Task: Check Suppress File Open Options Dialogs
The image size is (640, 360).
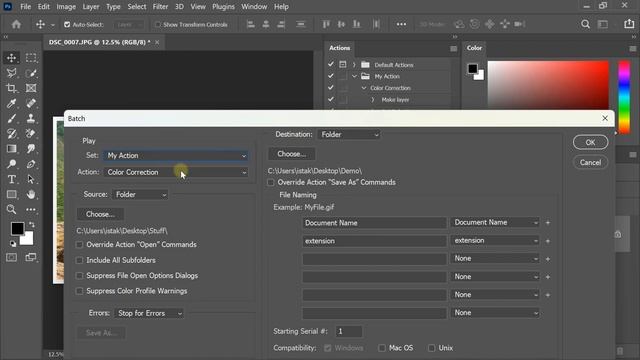Action: (x=80, y=276)
